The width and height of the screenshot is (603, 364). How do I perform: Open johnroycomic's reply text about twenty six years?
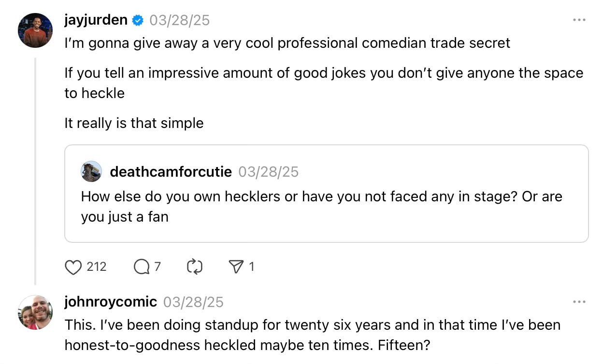point(313,334)
